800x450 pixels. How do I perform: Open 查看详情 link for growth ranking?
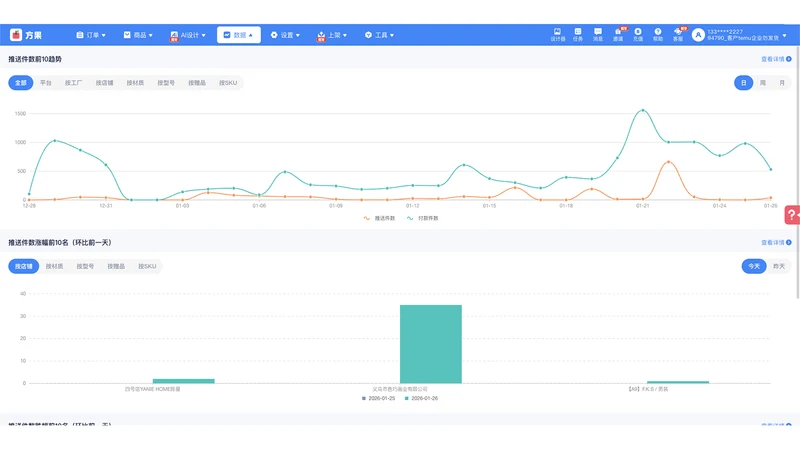(x=776, y=243)
